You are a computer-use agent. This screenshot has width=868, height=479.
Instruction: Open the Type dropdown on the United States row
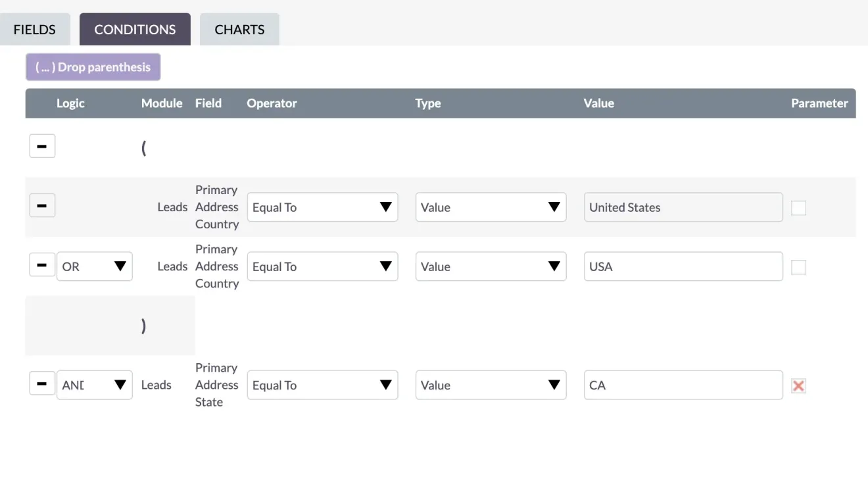pos(491,207)
